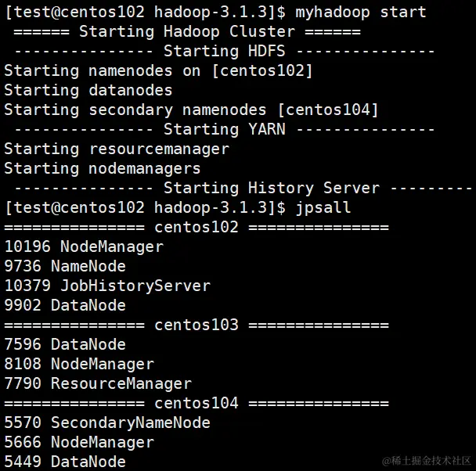This screenshot has height=471, width=476.
Task: Select the '9736 NameNode' process line
Action: pos(65,266)
